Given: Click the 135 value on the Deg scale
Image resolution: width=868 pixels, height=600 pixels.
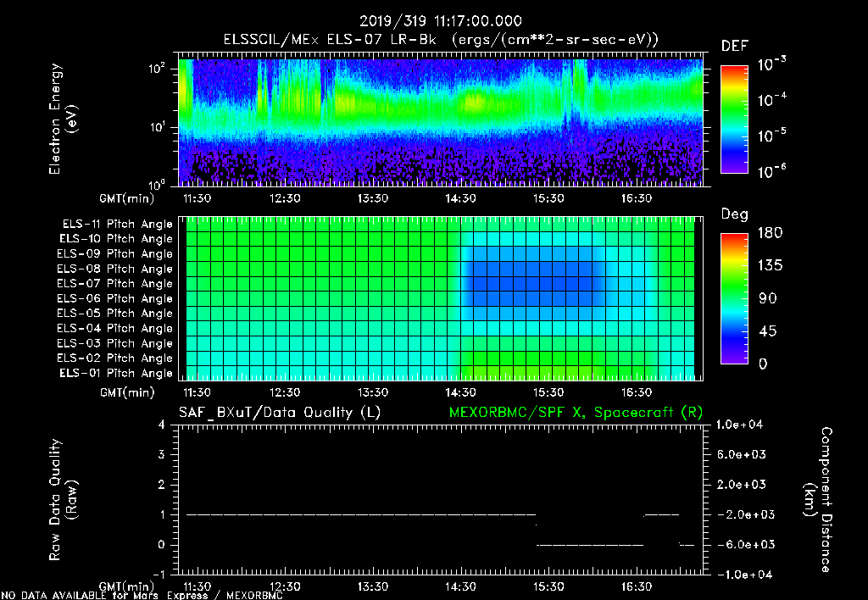Looking at the screenshot, I should pyautogui.click(x=770, y=266).
